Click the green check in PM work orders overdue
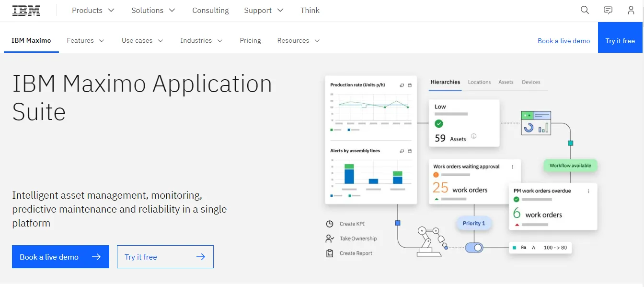 click(x=517, y=199)
